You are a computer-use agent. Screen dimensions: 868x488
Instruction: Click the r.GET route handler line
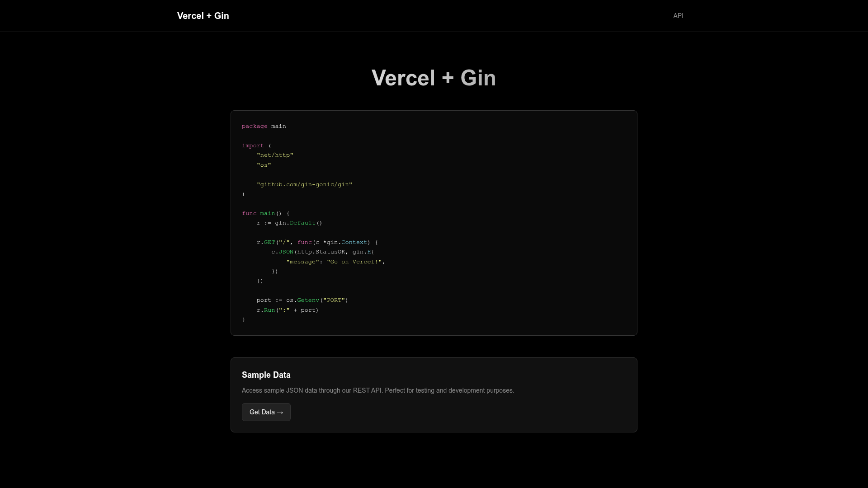pos(317,242)
